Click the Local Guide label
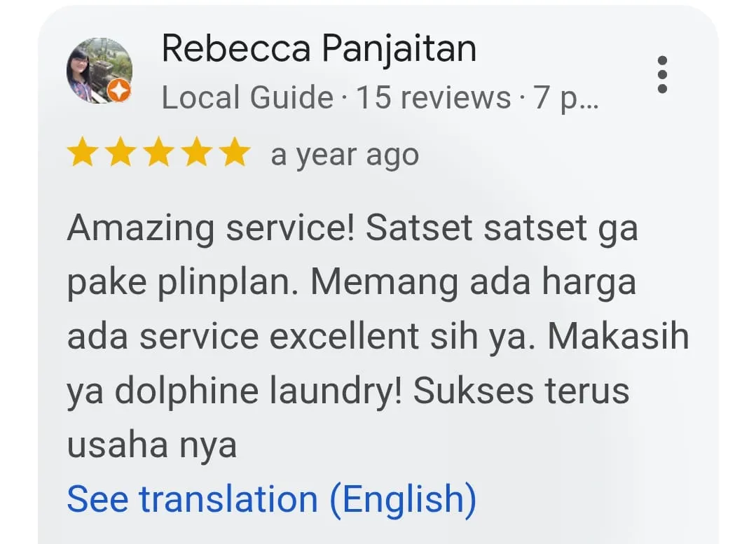756x544 pixels. pyautogui.click(x=247, y=97)
